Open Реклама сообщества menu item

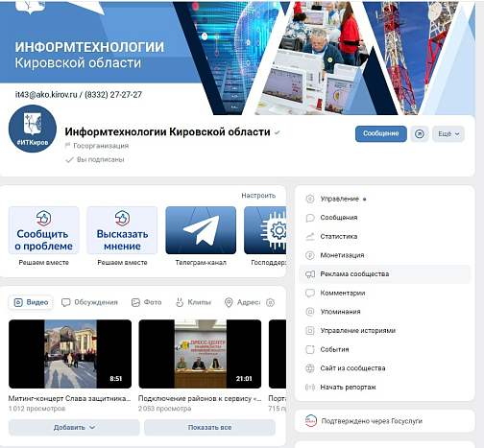384,274
